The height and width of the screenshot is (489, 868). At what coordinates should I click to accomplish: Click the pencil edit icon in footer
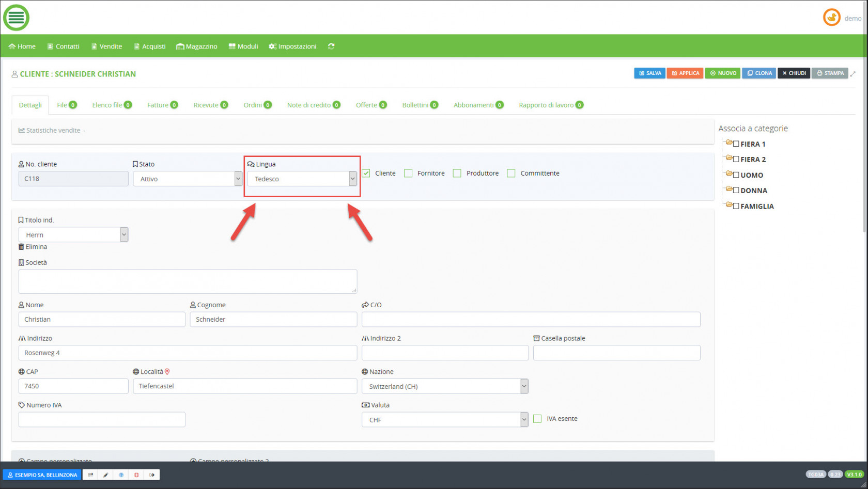pos(105,475)
